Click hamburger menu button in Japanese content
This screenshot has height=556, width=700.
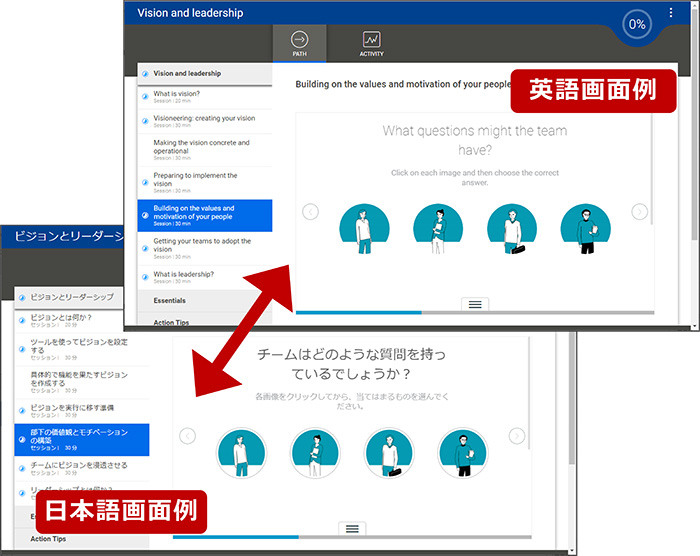[352, 529]
